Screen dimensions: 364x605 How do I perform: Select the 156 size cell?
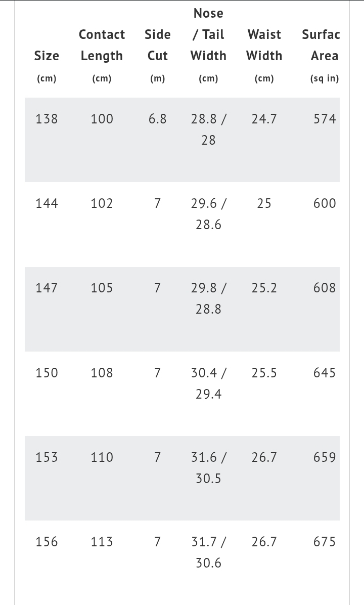click(x=47, y=542)
